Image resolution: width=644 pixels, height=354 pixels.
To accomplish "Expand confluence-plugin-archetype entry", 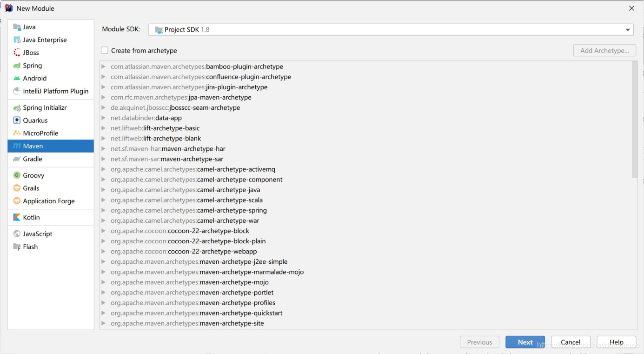I will [103, 77].
